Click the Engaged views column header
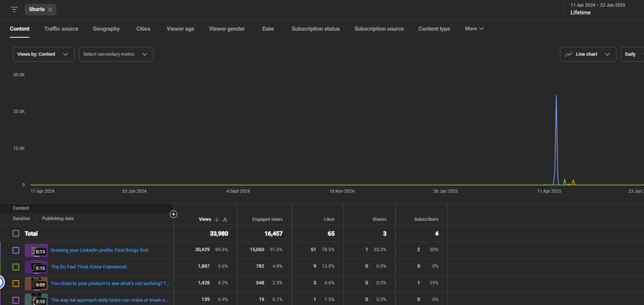This screenshot has width=644, height=305. 267,219
